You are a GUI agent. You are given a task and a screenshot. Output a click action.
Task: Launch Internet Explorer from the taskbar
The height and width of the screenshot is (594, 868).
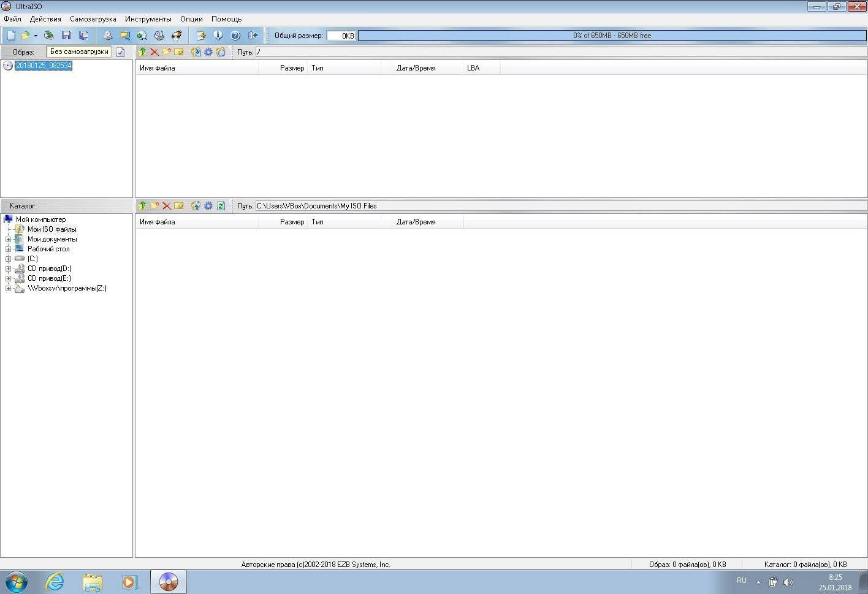[x=55, y=582]
